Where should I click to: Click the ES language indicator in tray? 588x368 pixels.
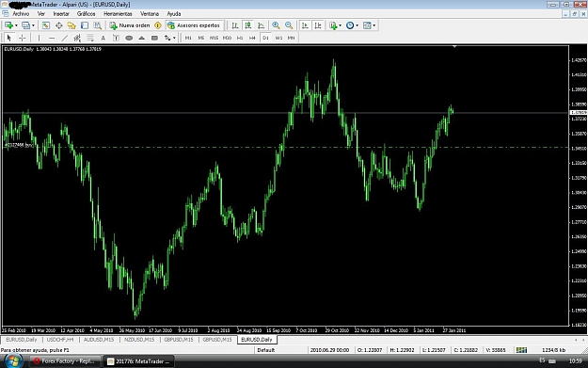tap(542, 360)
